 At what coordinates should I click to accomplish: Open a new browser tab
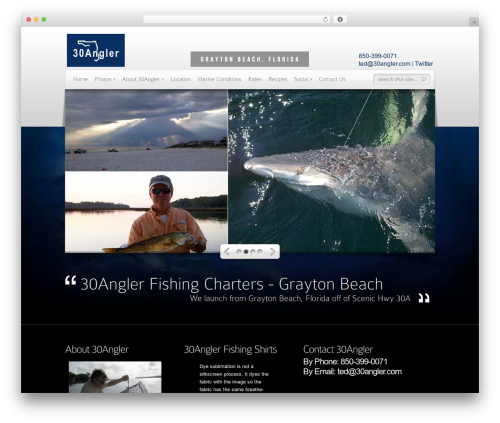(474, 22)
